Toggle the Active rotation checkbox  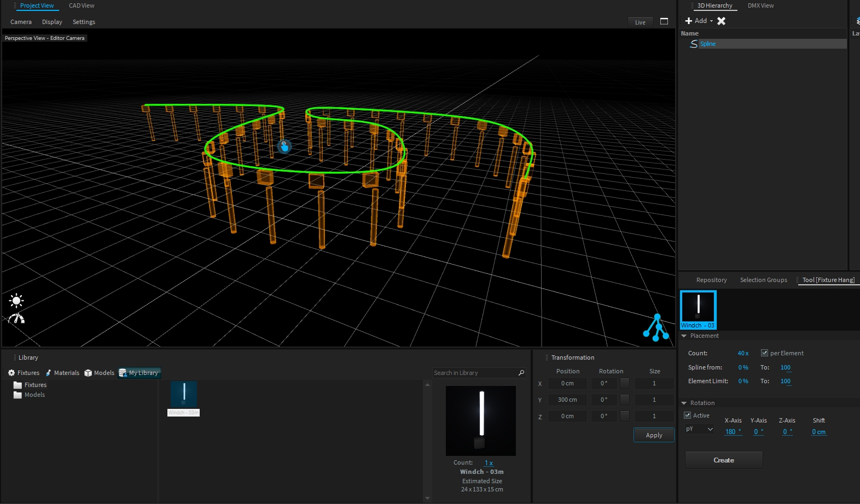coord(688,415)
